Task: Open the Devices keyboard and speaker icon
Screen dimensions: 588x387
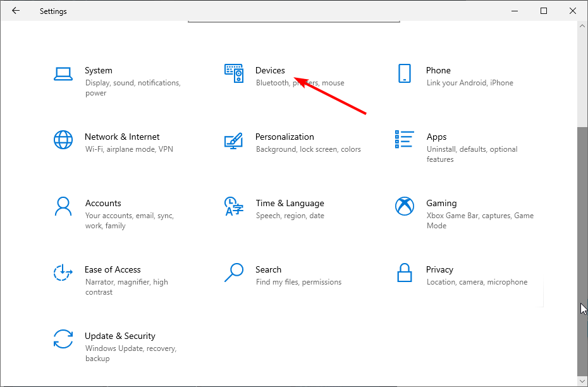Action: point(234,73)
